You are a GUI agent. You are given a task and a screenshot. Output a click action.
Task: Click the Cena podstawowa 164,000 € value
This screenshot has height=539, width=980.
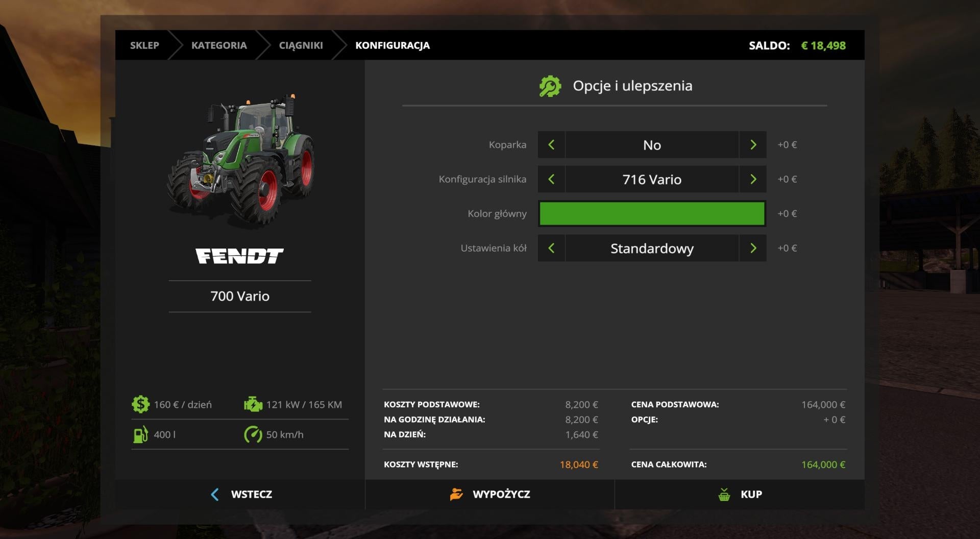click(x=823, y=405)
